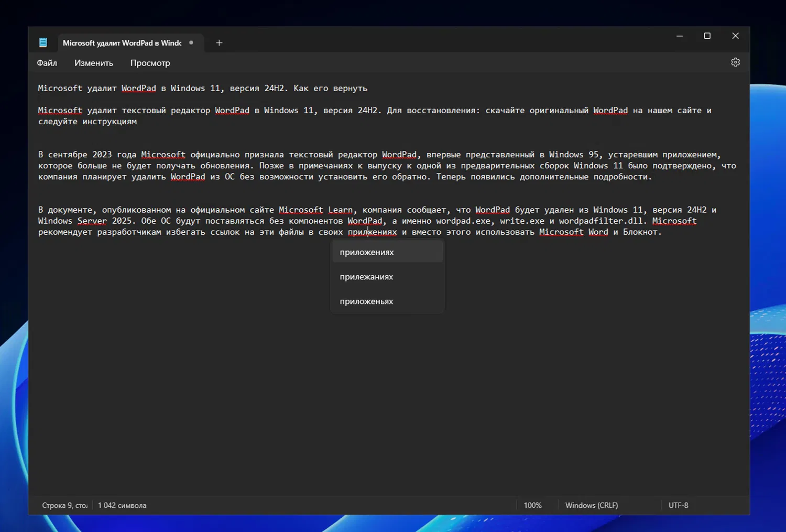Screen dimensions: 786x532
Task: Click the word 'подробности' in the text
Action: point(620,177)
